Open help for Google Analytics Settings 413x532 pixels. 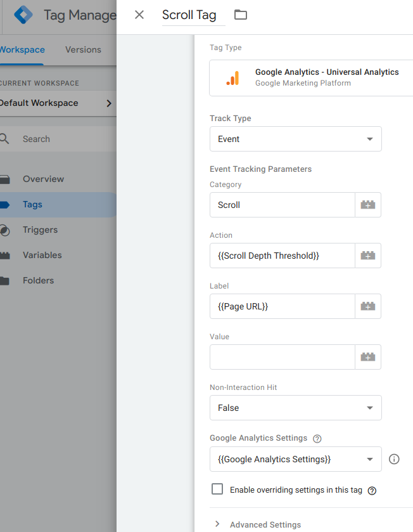pyautogui.click(x=317, y=439)
